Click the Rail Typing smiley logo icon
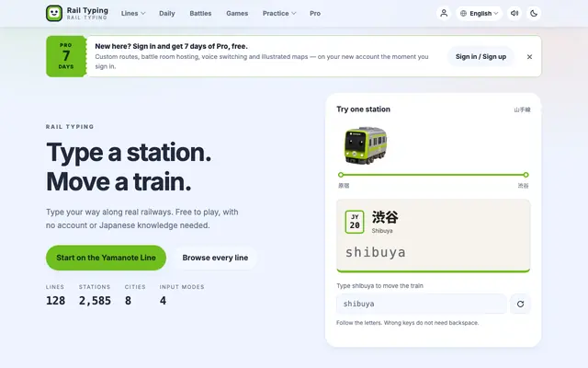 [54, 13]
